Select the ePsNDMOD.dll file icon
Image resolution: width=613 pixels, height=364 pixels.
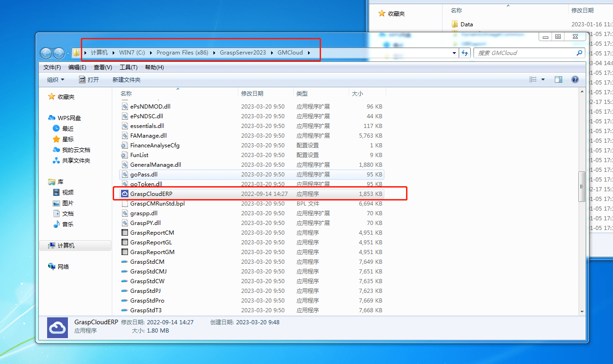(x=125, y=106)
